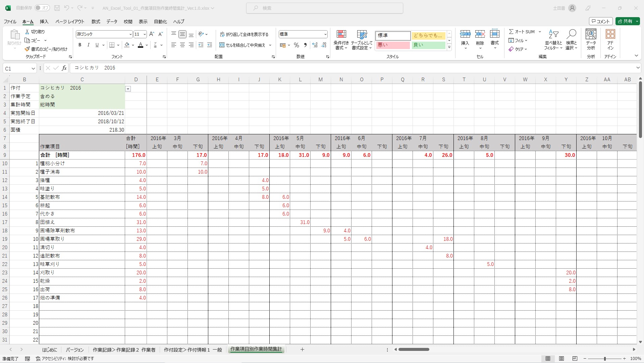Switch to the はじめに sheet tab
This screenshot has width=644, height=363.
(x=50, y=350)
